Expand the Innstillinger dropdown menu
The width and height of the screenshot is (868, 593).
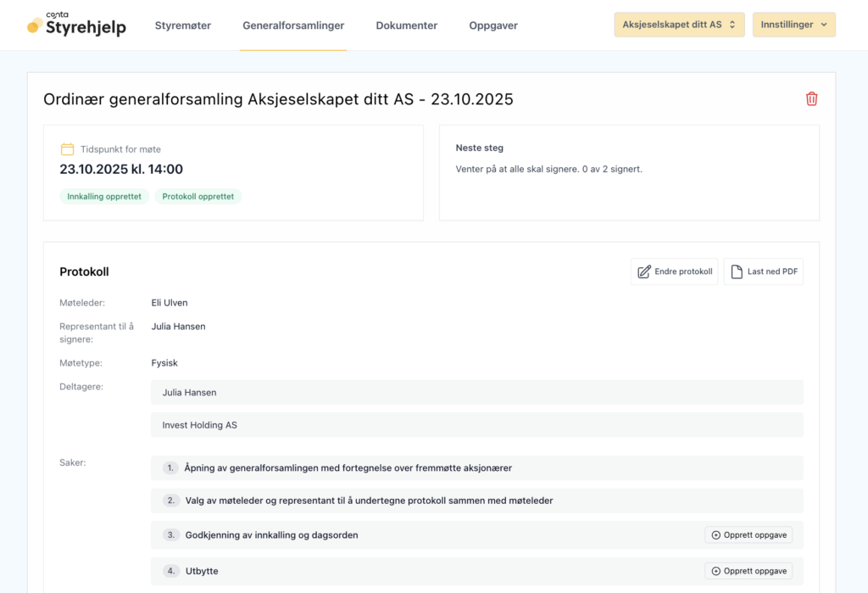[x=793, y=25]
